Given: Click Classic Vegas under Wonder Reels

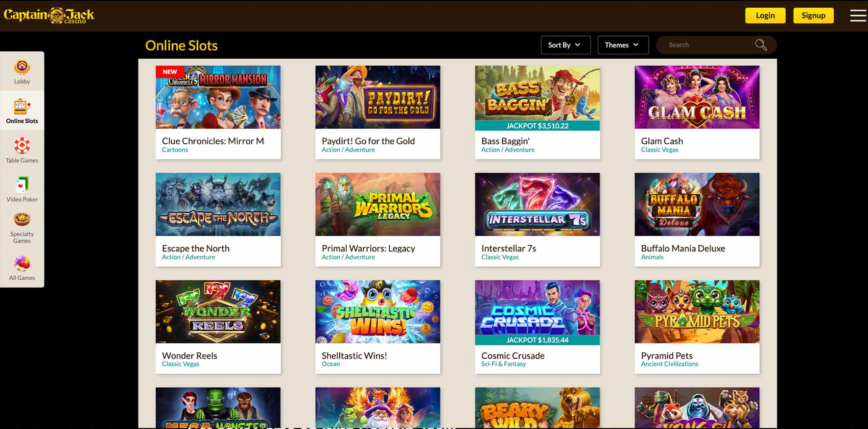Looking at the screenshot, I should click(x=181, y=364).
